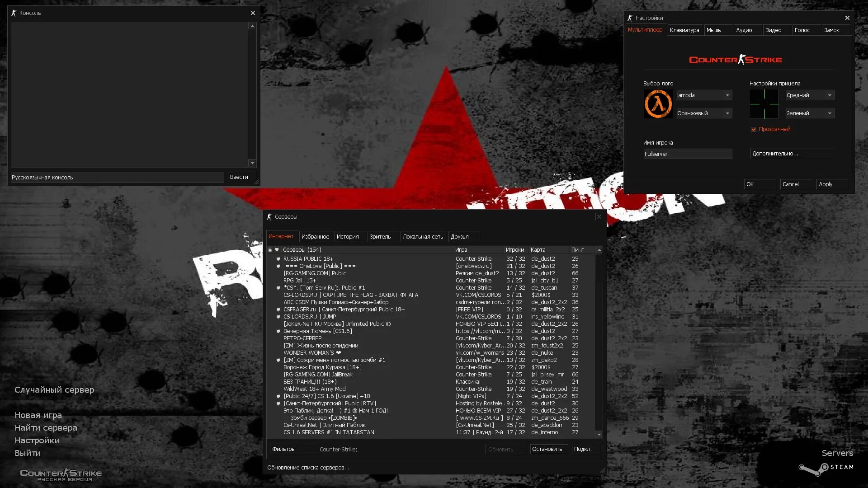Click the green crosshair preview box
Screen dimensions: 868x488
(x=764, y=104)
